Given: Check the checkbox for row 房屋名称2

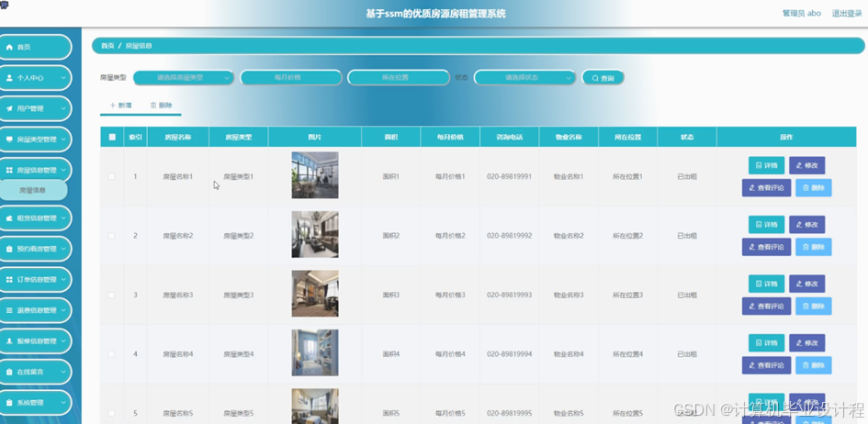Looking at the screenshot, I should tap(111, 236).
